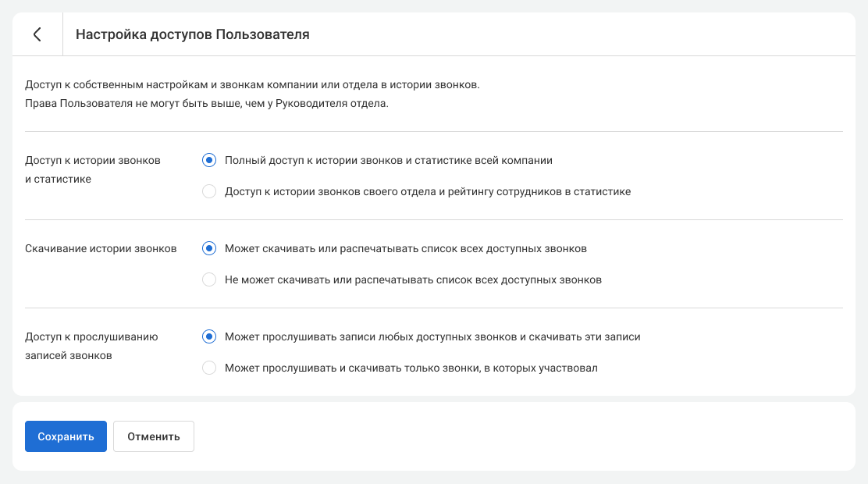Click the label text about 'рейтингу сотрудников в статистике'
The image size is (868, 484).
pos(427,191)
